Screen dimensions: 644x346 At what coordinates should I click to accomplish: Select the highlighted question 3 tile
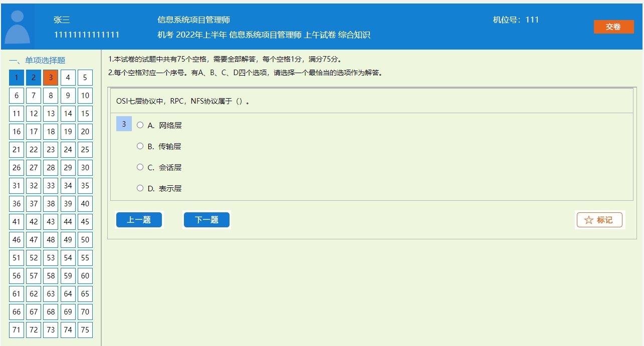[x=51, y=78]
